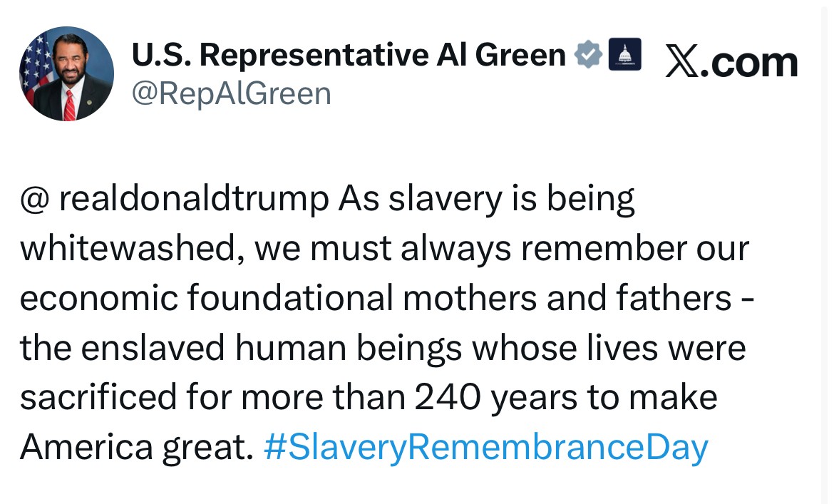Open the U.S. Representative Al Green display name
The height and width of the screenshot is (504, 834).
click(x=349, y=55)
